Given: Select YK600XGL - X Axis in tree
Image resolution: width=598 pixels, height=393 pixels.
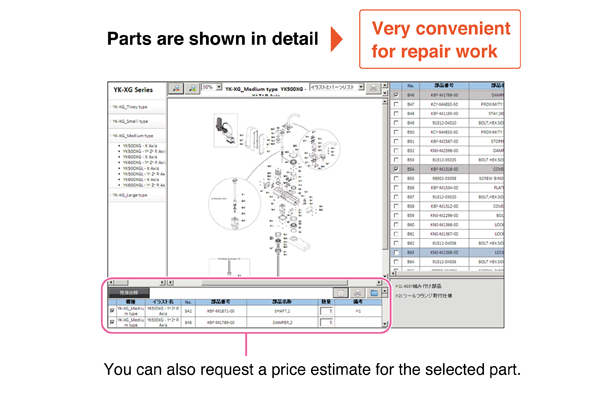Looking at the screenshot, I should click(x=141, y=179).
